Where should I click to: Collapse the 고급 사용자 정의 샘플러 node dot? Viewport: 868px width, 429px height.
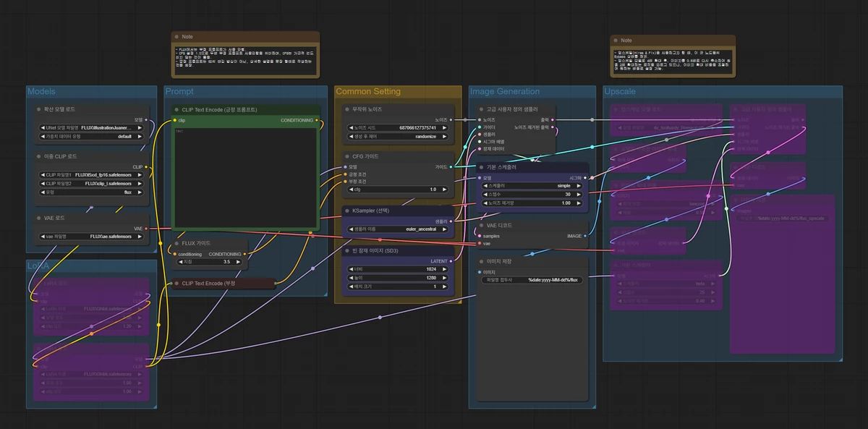(x=480, y=109)
